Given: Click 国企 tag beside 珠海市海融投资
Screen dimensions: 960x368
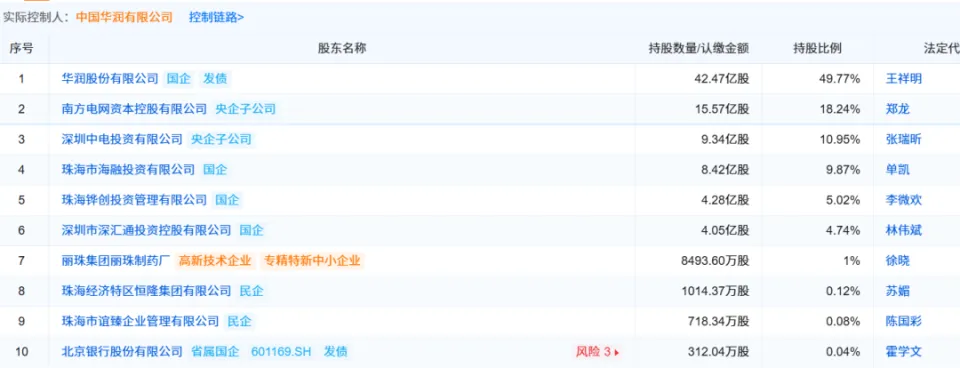Looking at the screenshot, I should 215,170.
